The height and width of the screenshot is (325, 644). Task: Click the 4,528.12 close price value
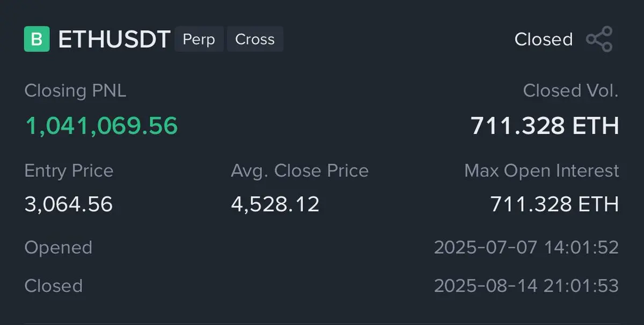click(x=275, y=204)
